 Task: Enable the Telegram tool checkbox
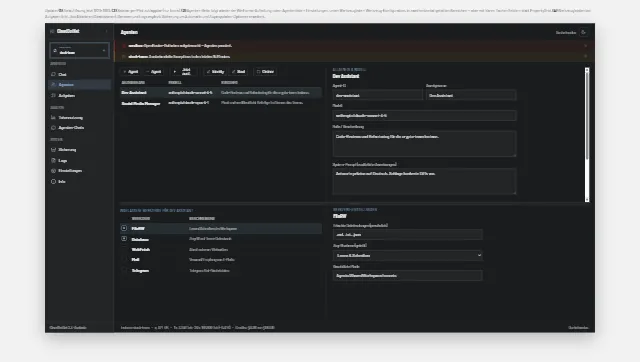(x=124, y=270)
